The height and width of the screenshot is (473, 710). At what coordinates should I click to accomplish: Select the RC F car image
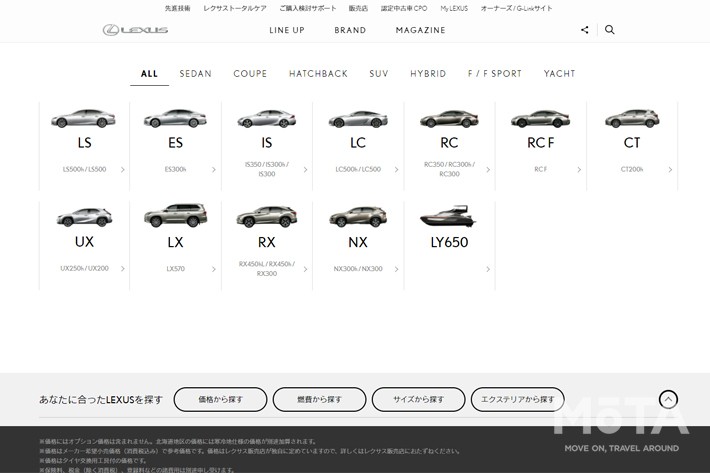pos(540,119)
